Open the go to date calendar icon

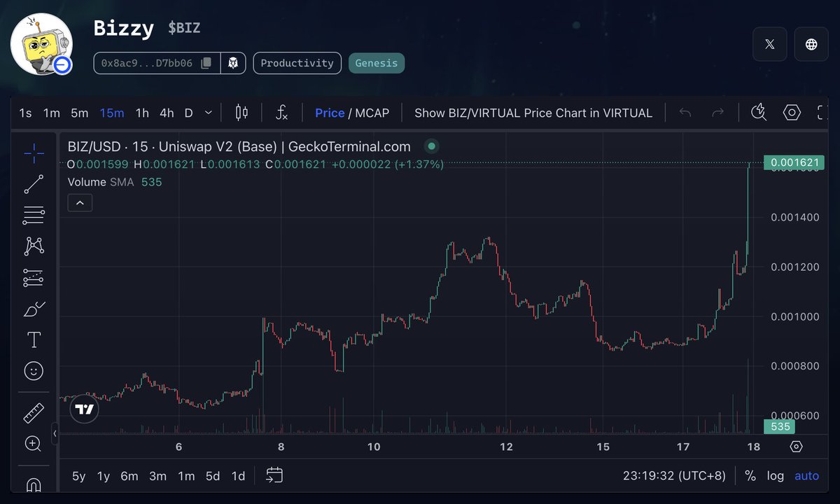click(274, 476)
